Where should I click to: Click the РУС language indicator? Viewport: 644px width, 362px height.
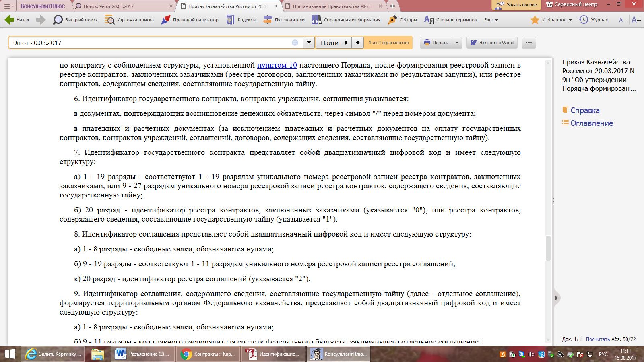(x=603, y=354)
